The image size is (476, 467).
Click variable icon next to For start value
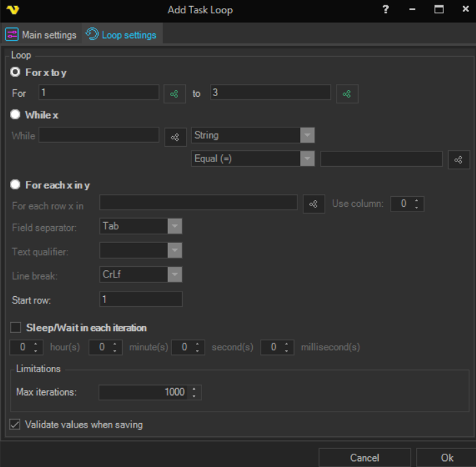click(175, 94)
